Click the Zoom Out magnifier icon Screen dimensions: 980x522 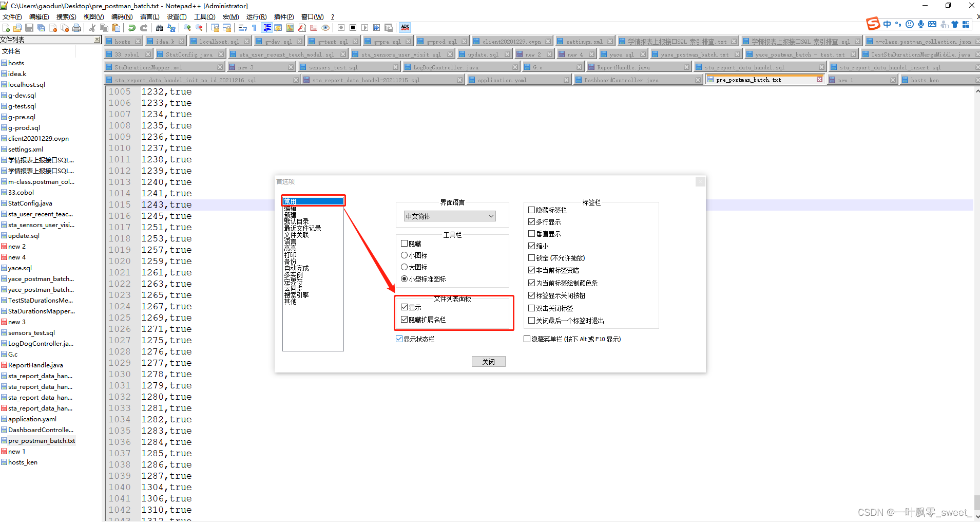click(x=199, y=28)
